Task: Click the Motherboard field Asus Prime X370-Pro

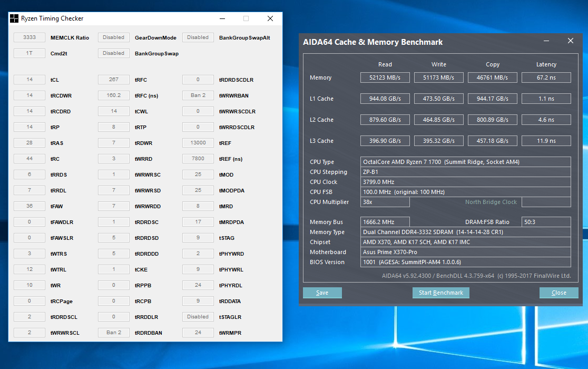Action: point(465,252)
